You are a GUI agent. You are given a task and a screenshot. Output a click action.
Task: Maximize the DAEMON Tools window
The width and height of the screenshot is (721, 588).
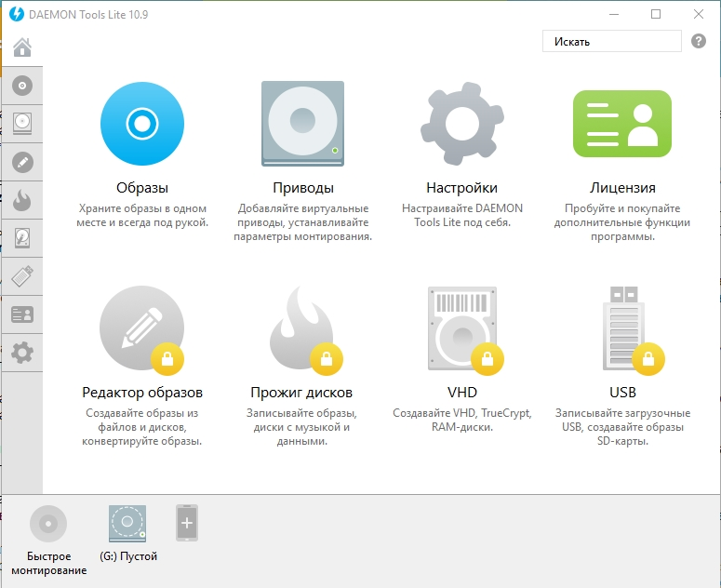[x=656, y=14]
